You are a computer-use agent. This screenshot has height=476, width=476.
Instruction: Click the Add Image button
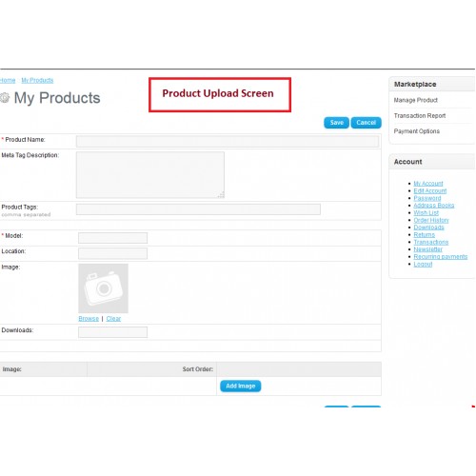241,386
